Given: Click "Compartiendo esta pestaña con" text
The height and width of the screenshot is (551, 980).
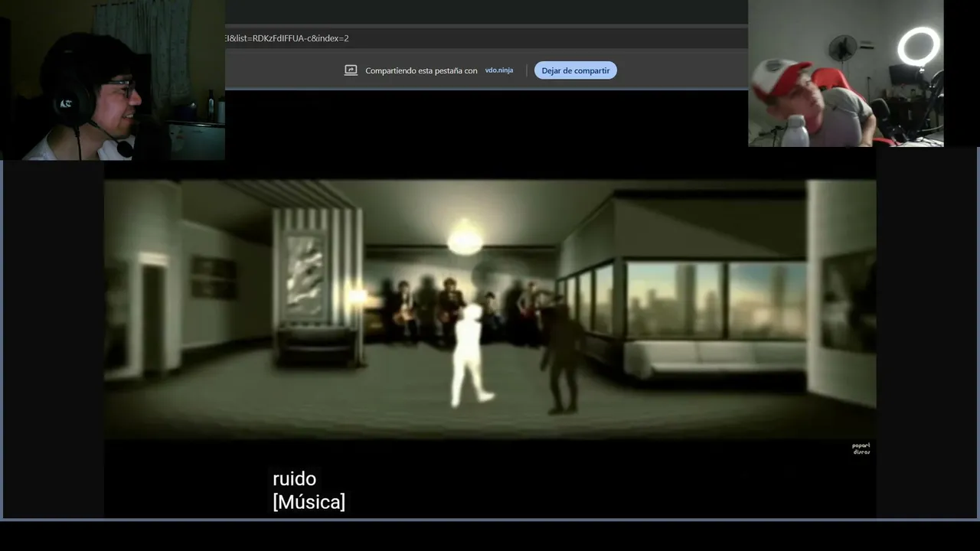Looking at the screenshot, I should click(421, 70).
